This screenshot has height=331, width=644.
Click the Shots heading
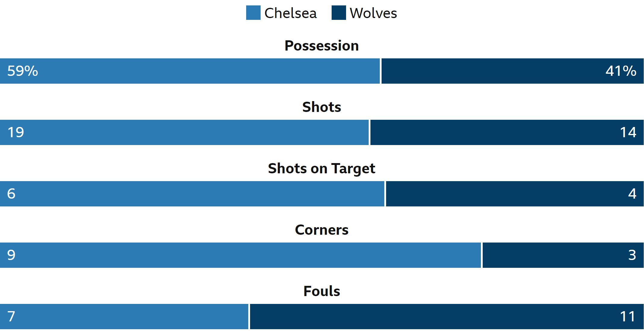[322, 107]
